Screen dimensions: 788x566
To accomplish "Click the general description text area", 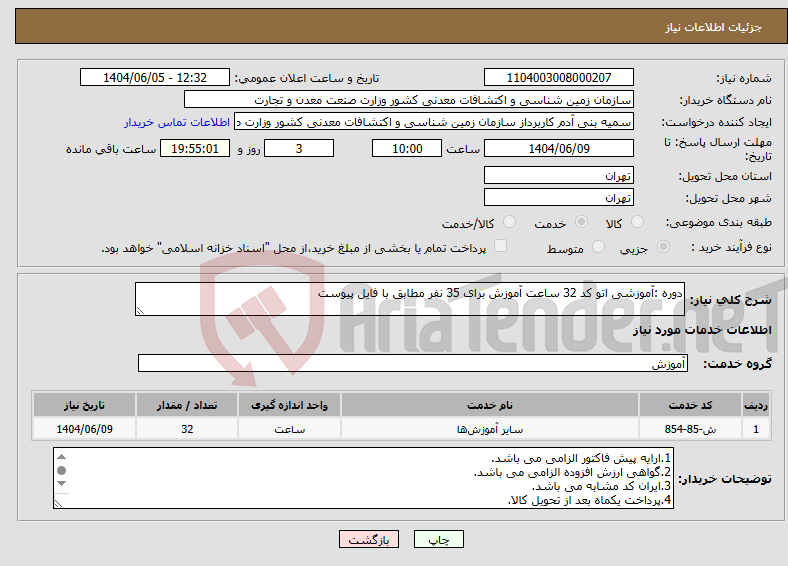I will pyautogui.click(x=410, y=299).
